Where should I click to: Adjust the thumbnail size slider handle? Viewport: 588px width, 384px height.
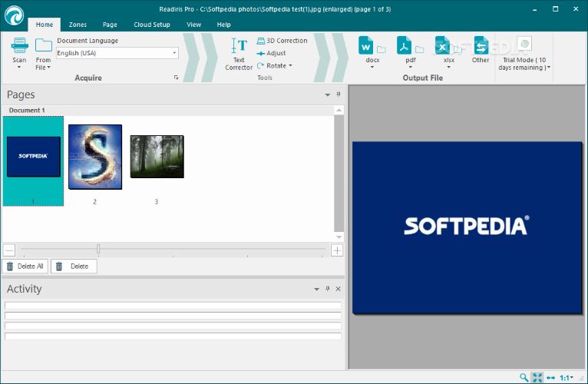pos(98,249)
